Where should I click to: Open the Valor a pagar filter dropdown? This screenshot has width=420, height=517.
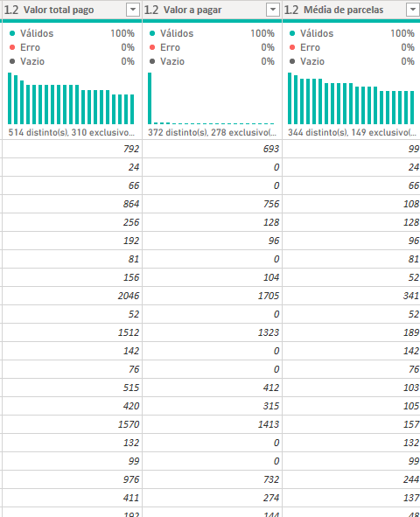pyautogui.click(x=273, y=10)
